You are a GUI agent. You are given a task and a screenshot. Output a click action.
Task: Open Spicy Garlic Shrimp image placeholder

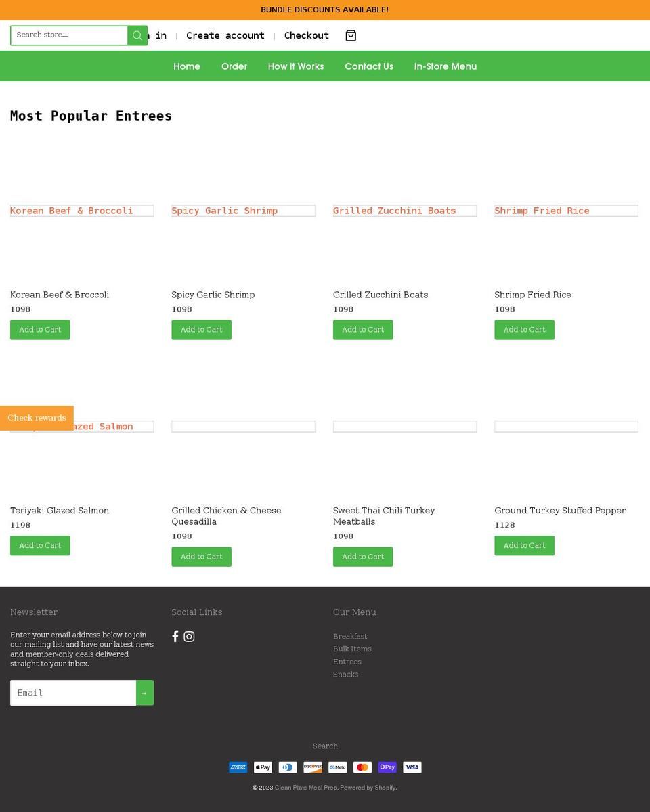click(x=243, y=211)
